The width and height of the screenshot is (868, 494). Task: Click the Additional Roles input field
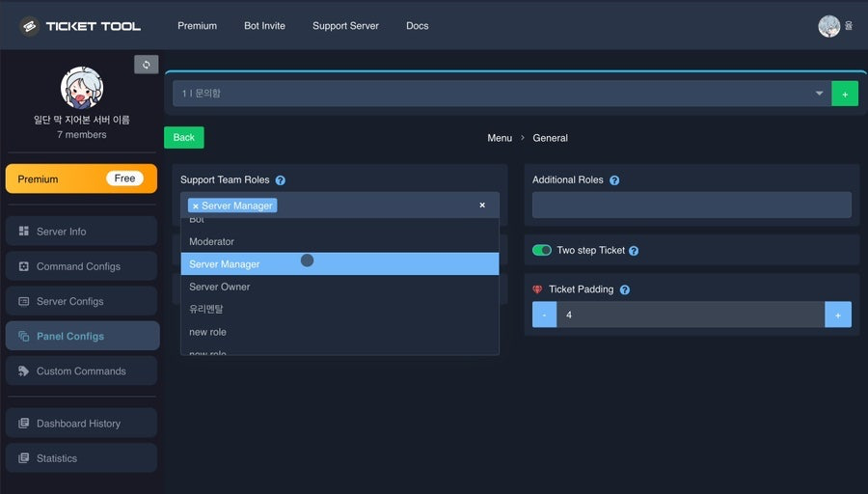click(x=692, y=205)
